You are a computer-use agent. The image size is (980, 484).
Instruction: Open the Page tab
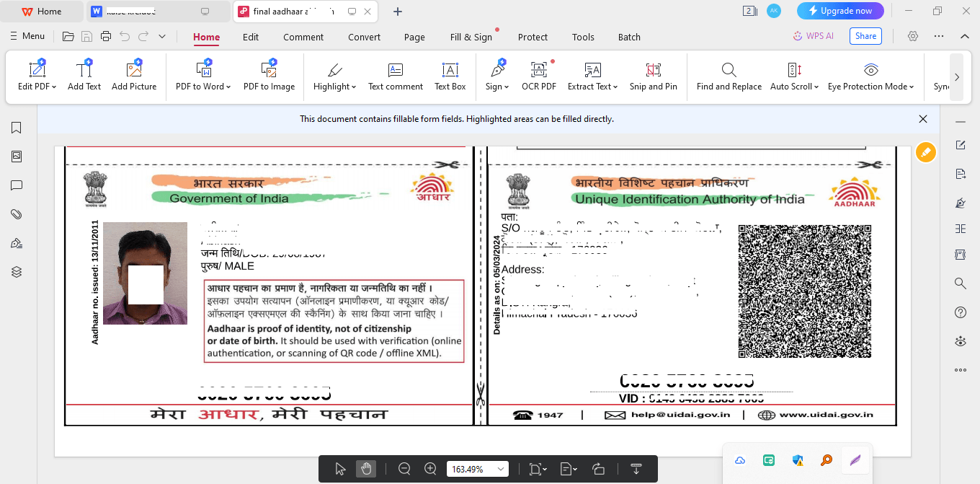pos(414,37)
